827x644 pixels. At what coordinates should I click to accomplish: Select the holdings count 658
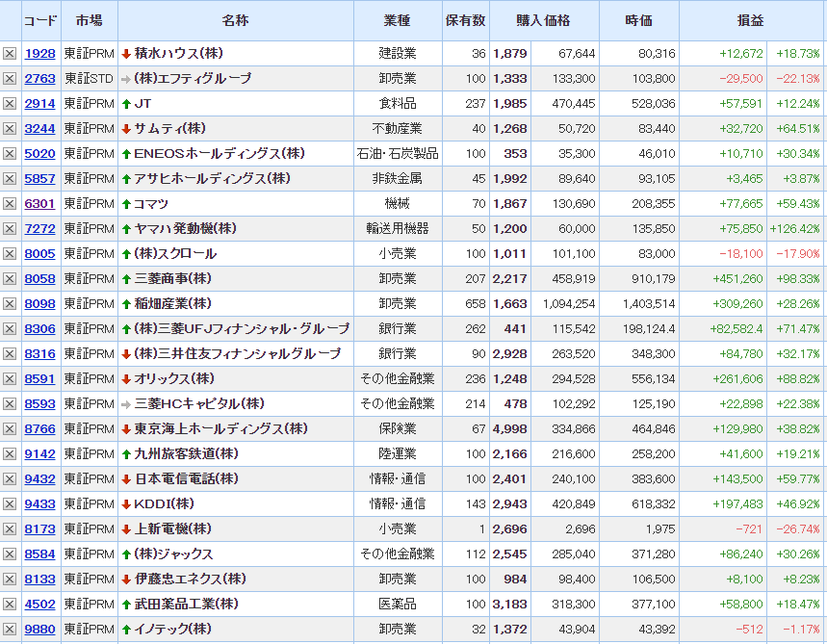(x=476, y=304)
